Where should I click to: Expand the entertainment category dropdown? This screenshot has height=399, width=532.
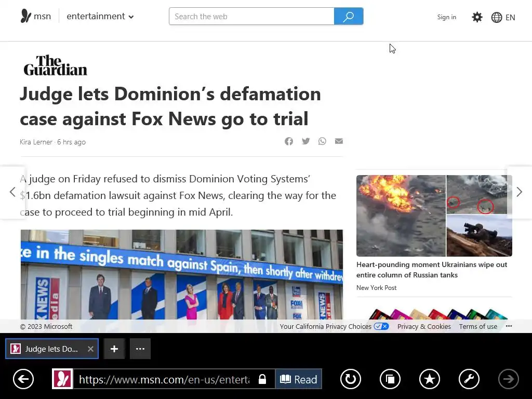(x=100, y=16)
